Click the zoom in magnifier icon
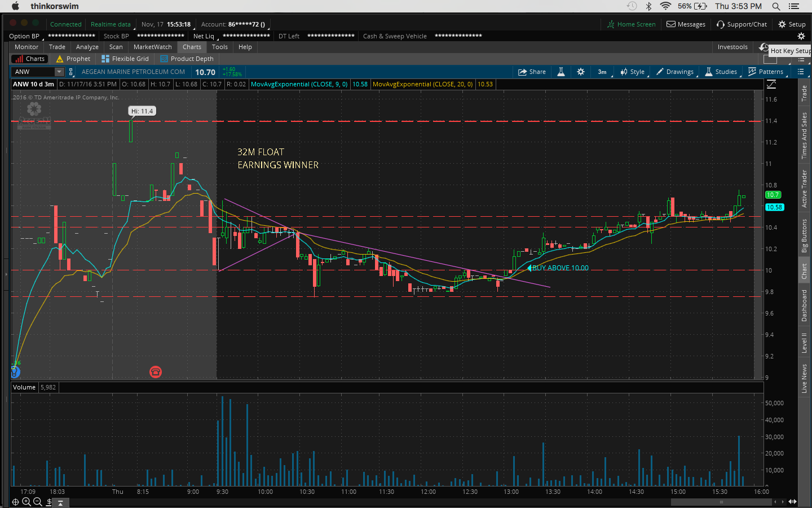 [x=27, y=502]
